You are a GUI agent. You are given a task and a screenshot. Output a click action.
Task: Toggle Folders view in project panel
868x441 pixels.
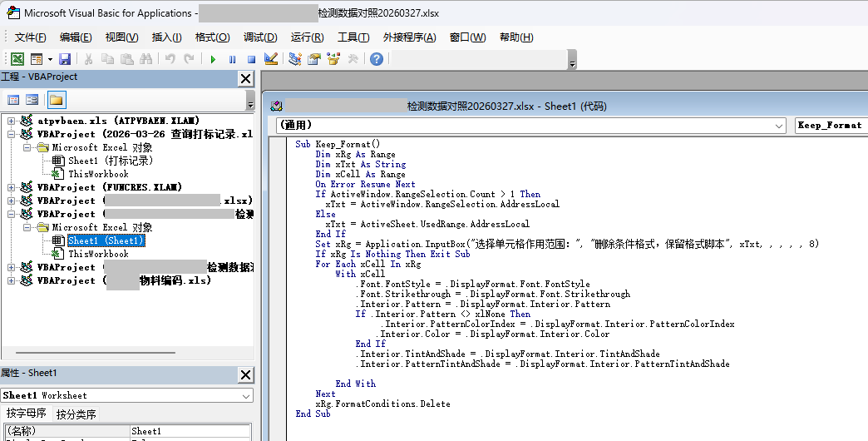(x=56, y=100)
